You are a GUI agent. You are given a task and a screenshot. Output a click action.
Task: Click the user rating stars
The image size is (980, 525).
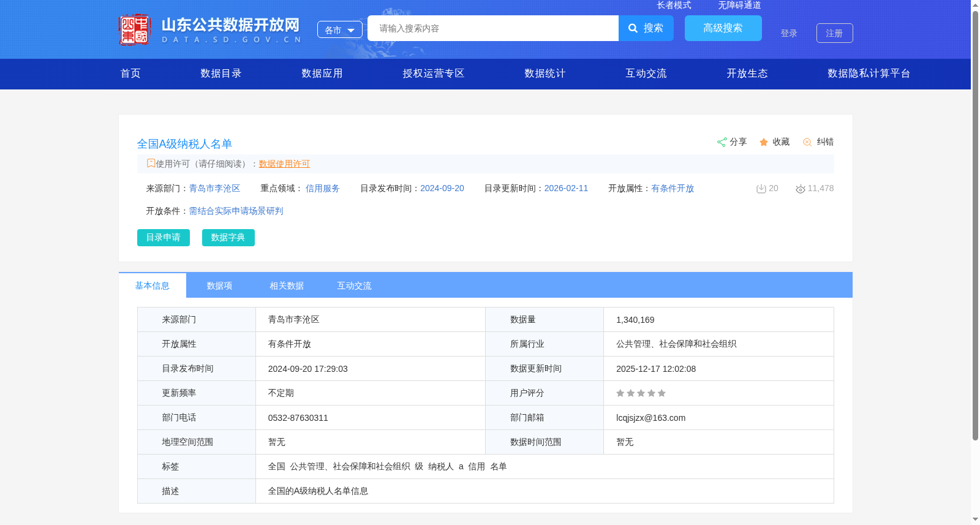tap(641, 393)
